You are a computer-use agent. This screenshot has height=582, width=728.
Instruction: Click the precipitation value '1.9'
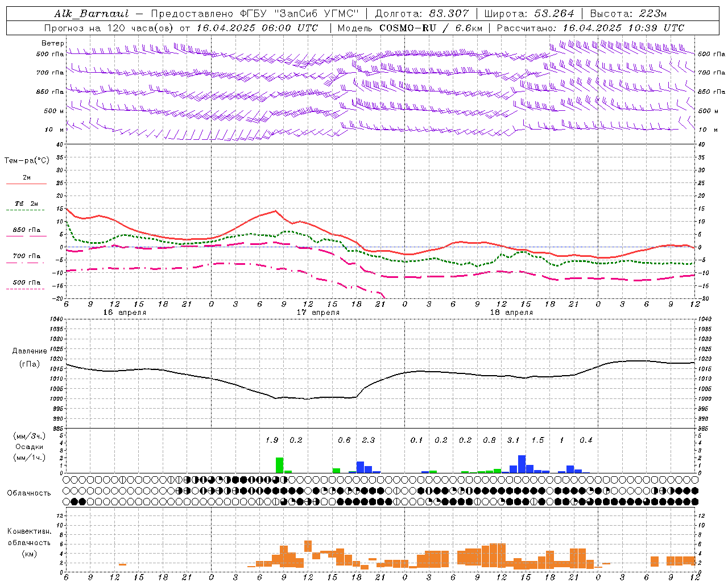pos(272,440)
